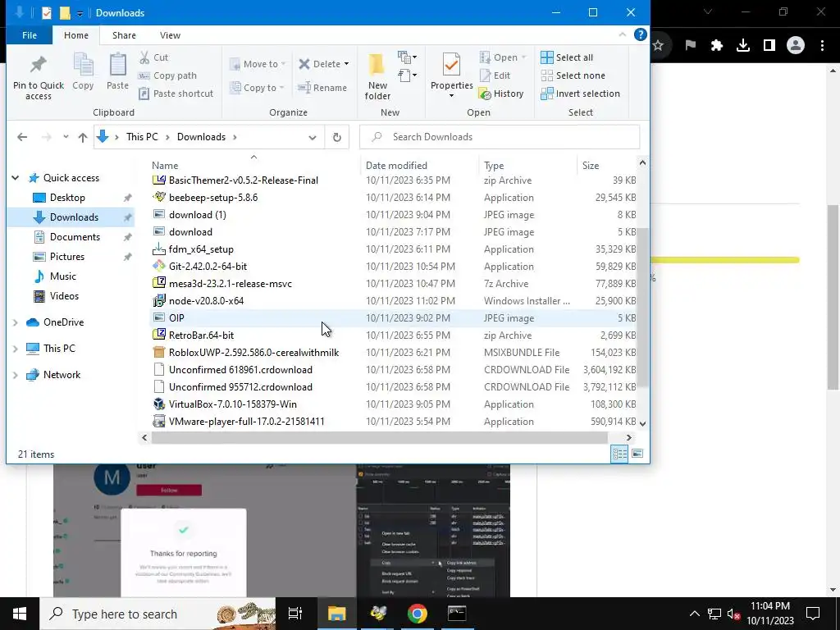This screenshot has height=630, width=840.
Task: Open Chrome side panel icon
Action: [769, 46]
